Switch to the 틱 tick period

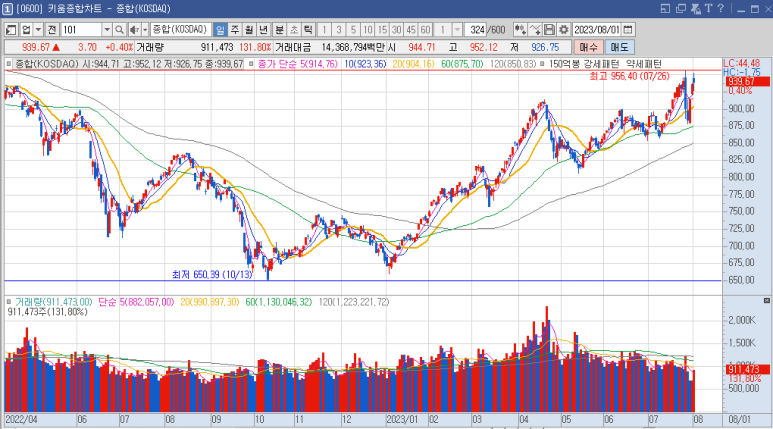tap(308, 30)
